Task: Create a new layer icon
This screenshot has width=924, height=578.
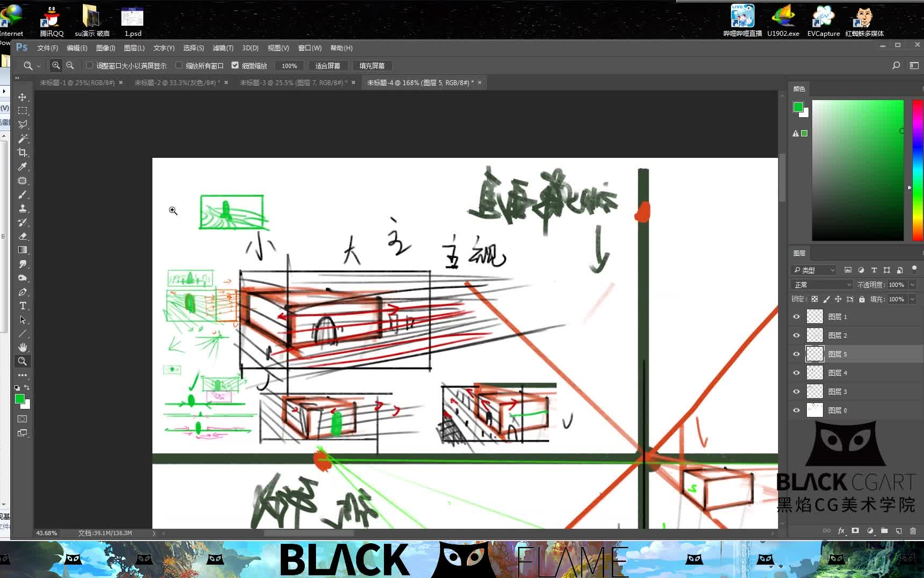Action: tap(899, 531)
